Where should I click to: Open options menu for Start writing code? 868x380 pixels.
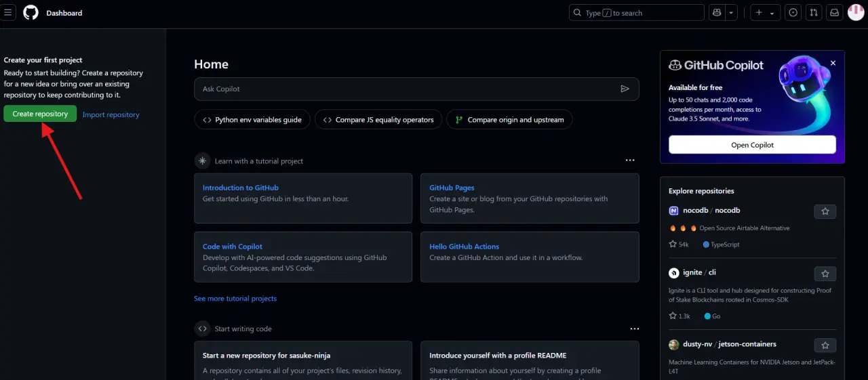[x=634, y=329]
